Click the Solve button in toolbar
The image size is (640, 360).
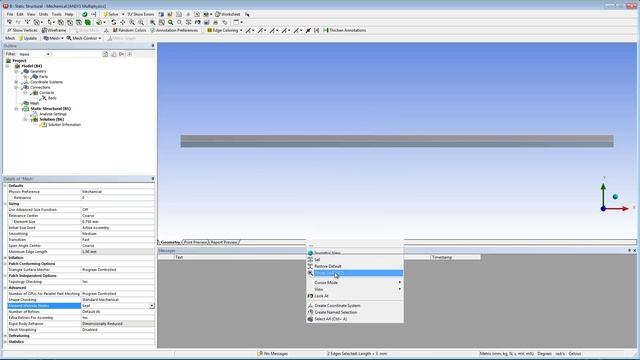click(111, 14)
